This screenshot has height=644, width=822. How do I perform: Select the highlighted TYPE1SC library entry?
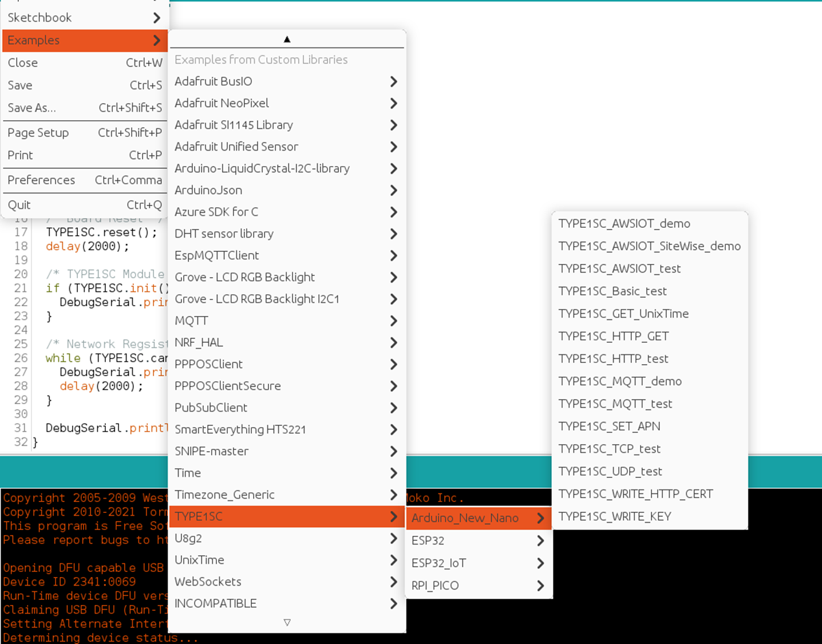coord(287,517)
